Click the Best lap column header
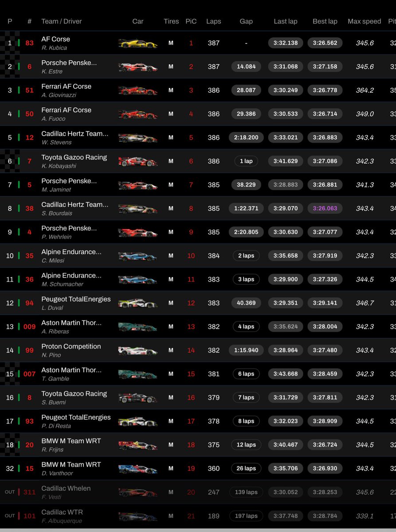This screenshot has width=396, height=532. pos(325,21)
